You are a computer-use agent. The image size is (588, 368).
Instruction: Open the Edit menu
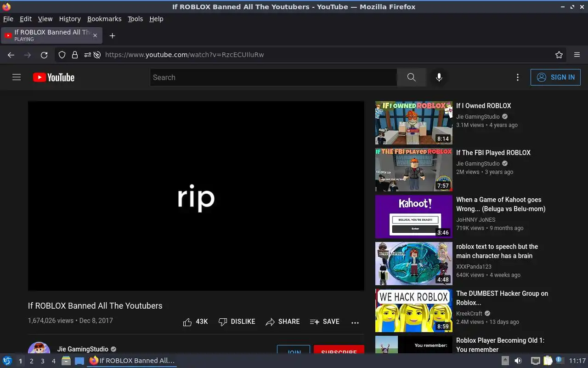click(26, 19)
